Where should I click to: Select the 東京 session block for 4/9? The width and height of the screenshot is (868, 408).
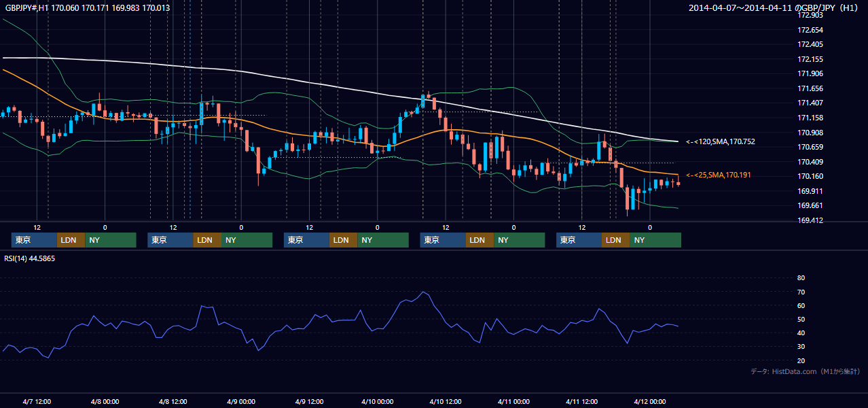coord(306,240)
